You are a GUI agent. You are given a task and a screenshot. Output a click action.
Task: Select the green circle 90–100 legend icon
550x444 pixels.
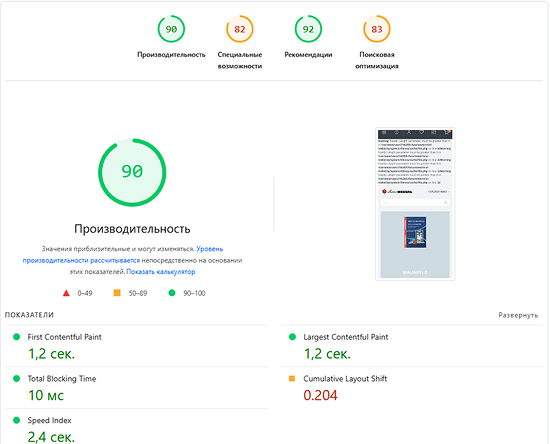172,292
